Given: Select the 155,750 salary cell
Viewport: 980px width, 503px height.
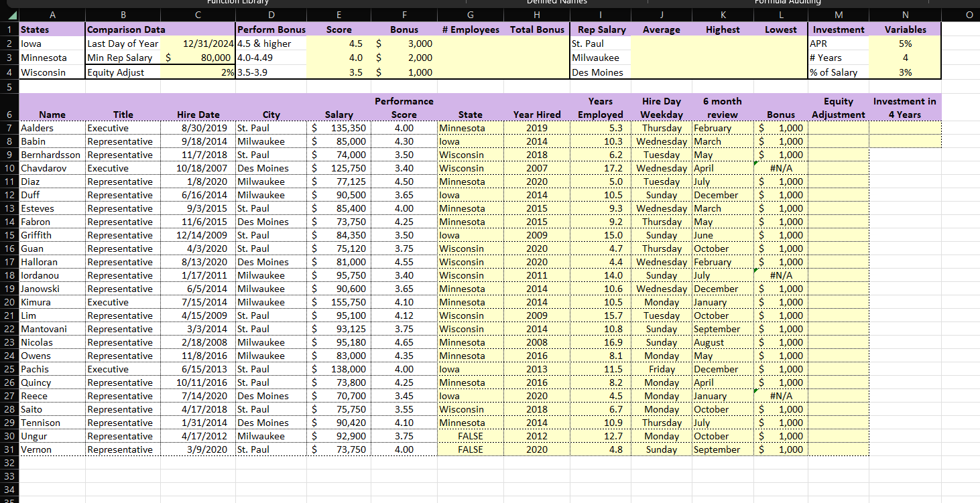Looking at the screenshot, I should (x=339, y=302).
